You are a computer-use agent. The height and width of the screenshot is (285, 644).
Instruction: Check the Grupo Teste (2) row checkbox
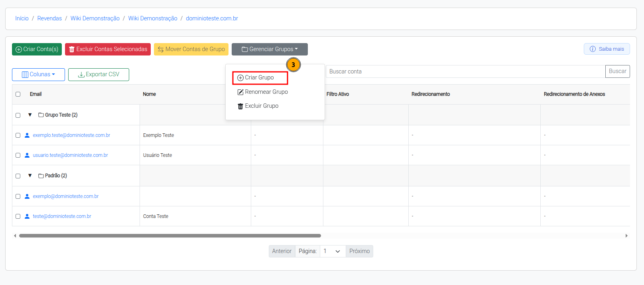pyautogui.click(x=18, y=115)
